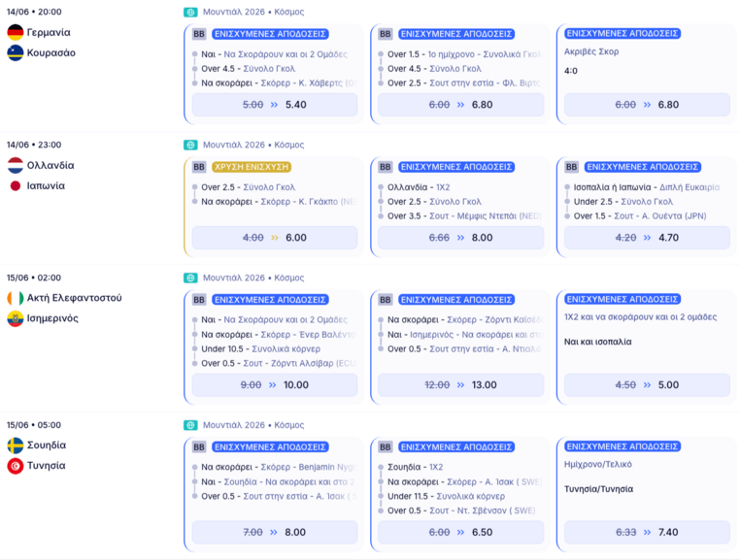Select boosted odds 12.00 to 13.00

(460, 385)
